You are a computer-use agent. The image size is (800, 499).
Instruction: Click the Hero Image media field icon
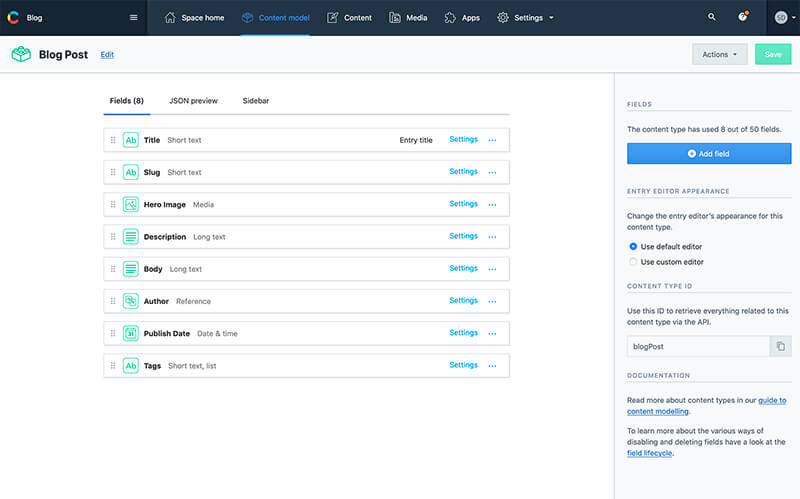point(130,204)
